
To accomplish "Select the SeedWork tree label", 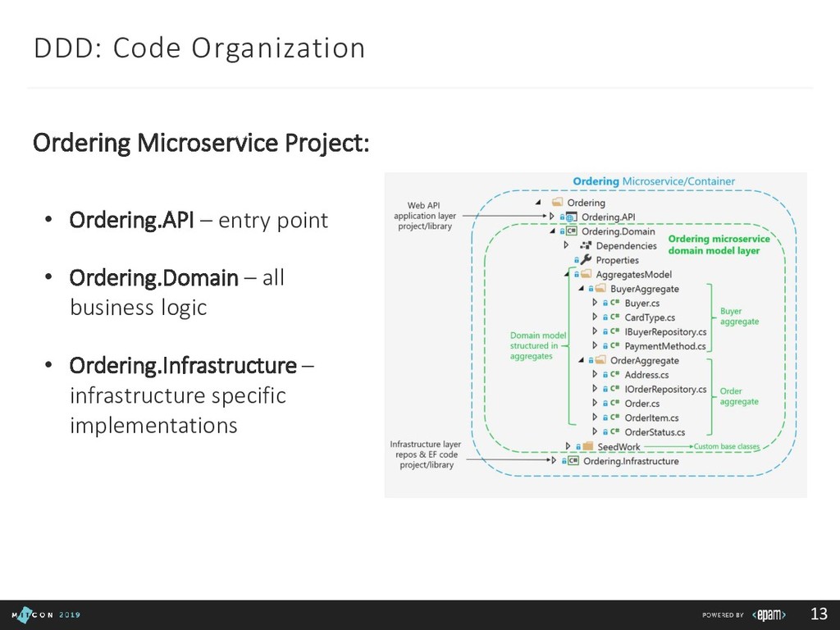I will coord(619,447).
